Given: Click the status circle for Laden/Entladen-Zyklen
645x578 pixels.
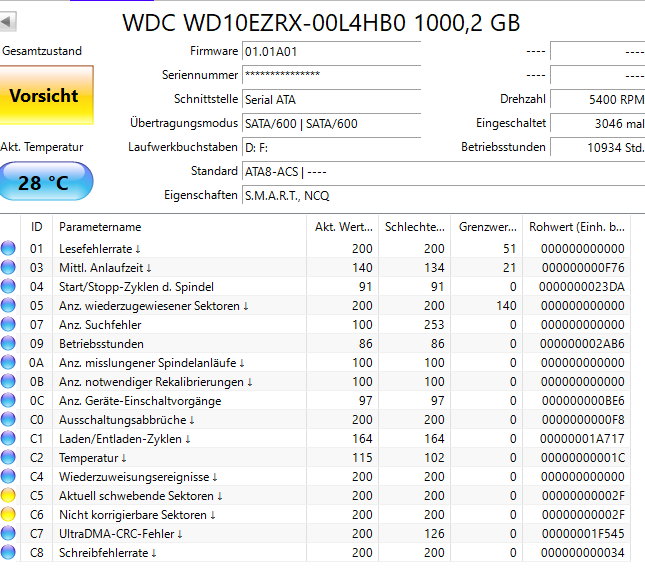Looking at the screenshot, I should (8, 439).
